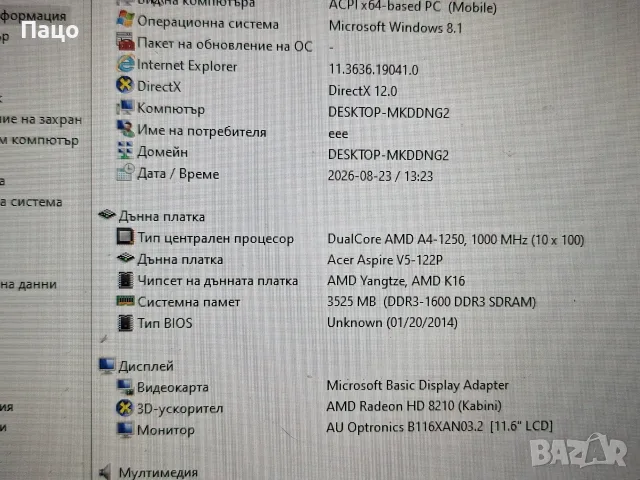Screen dimensions: 640x480
Task: Select the Тип централен процесор label
Action: [215, 238]
